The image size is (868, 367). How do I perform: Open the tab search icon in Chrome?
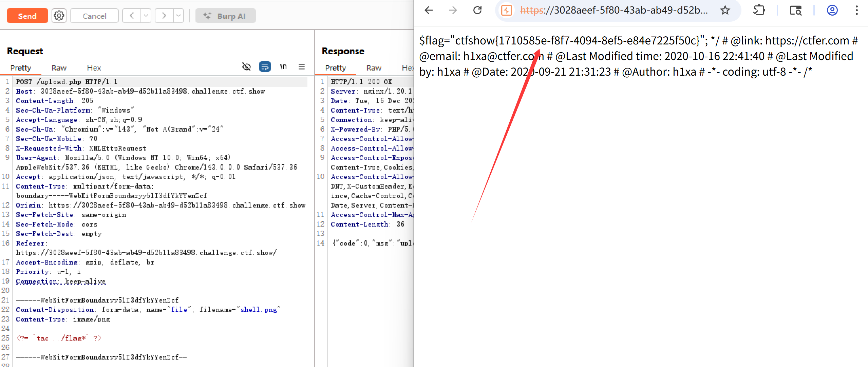pos(795,10)
